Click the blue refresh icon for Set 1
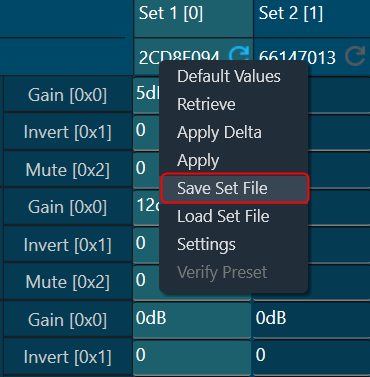The image size is (370, 377). (x=239, y=53)
